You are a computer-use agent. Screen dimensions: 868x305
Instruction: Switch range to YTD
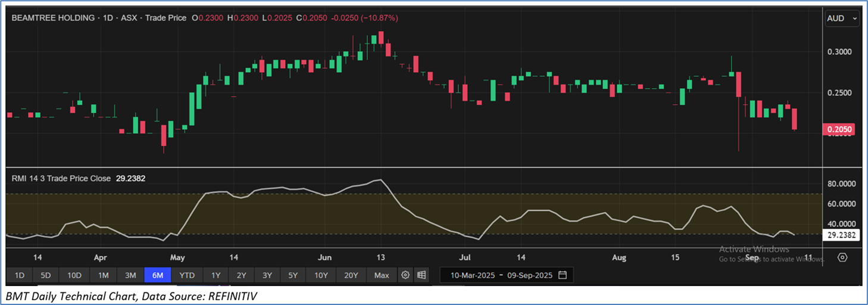click(187, 275)
